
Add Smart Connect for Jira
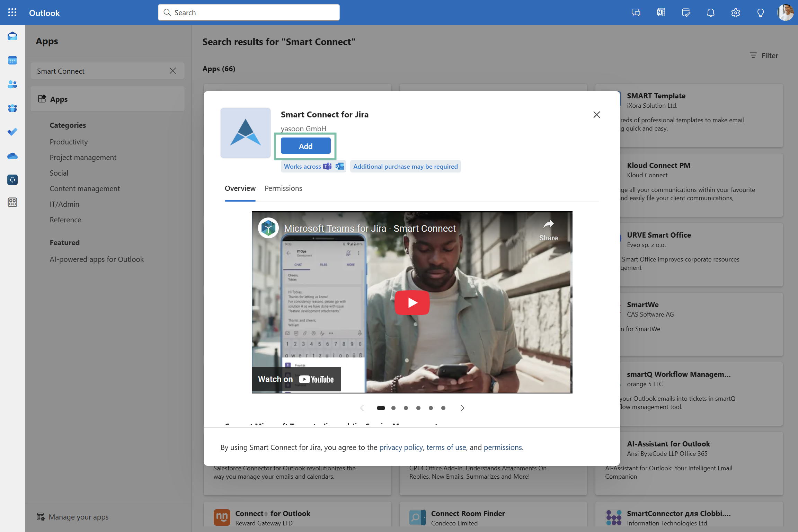[x=305, y=146]
